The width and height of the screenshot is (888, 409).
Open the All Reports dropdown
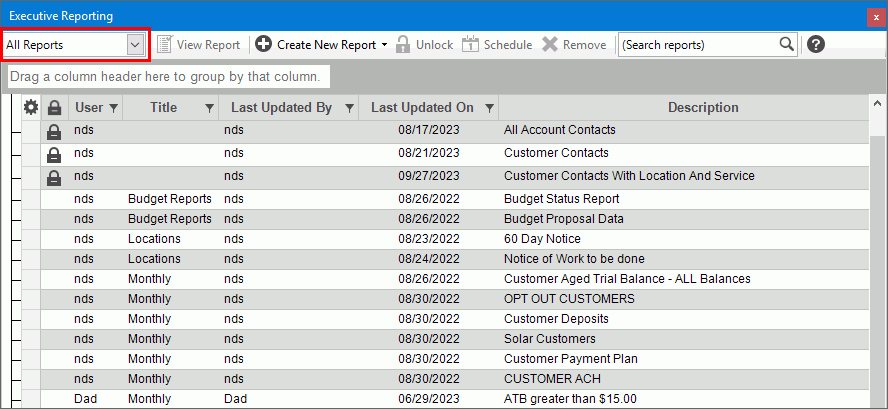[x=135, y=45]
